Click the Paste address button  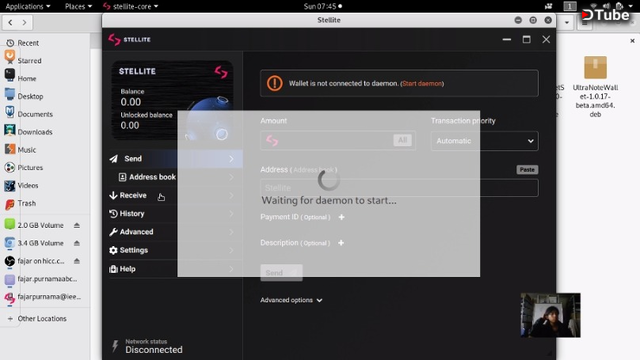pyautogui.click(x=527, y=169)
